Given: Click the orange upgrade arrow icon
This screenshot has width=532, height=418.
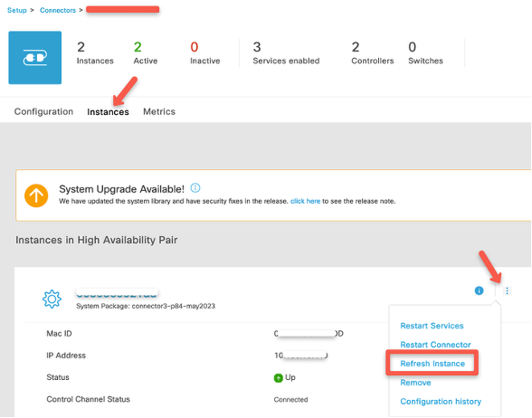Looking at the screenshot, I should [36, 195].
